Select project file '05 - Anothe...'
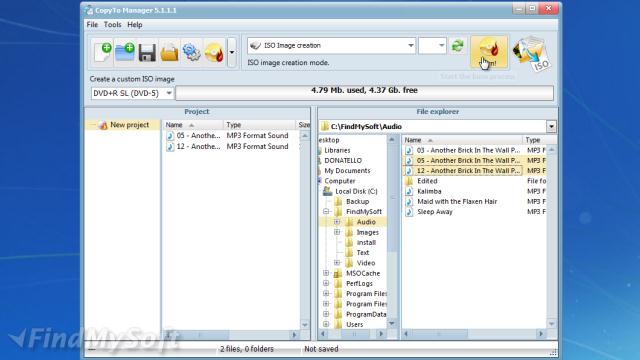Image resolution: width=640 pixels, height=360 pixels. 198,136
